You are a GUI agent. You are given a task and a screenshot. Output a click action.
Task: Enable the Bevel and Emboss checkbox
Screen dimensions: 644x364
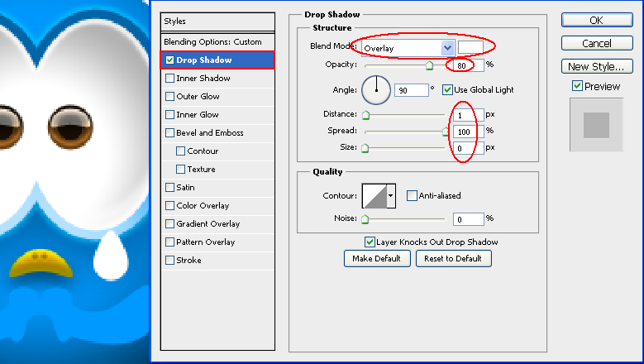pyautogui.click(x=169, y=132)
